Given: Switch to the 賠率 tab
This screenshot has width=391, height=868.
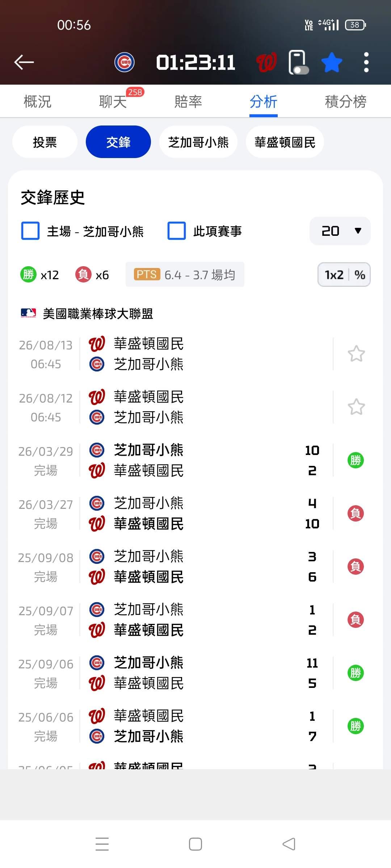Looking at the screenshot, I should (188, 102).
